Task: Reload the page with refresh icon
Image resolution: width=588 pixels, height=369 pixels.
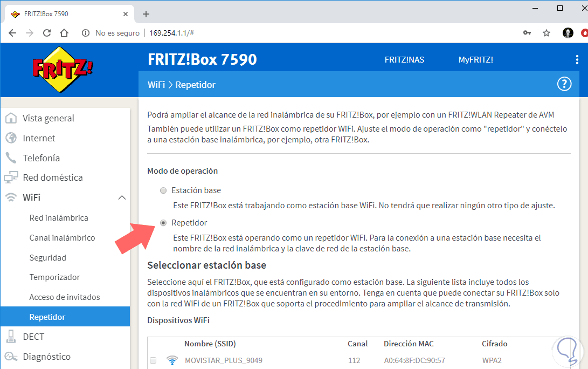Action: [x=47, y=33]
